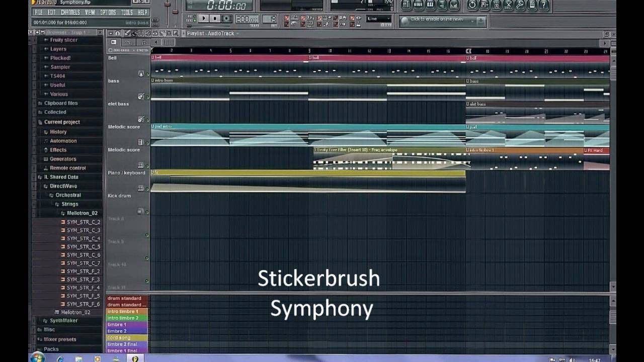
Task: Click the Stop transport button
Action: pyautogui.click(x=215, y=19)
